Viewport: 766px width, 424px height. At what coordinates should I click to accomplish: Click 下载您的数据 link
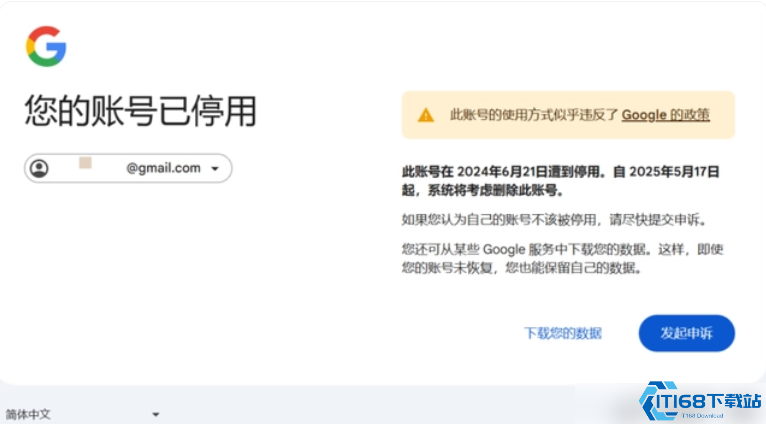pos(563,333)
